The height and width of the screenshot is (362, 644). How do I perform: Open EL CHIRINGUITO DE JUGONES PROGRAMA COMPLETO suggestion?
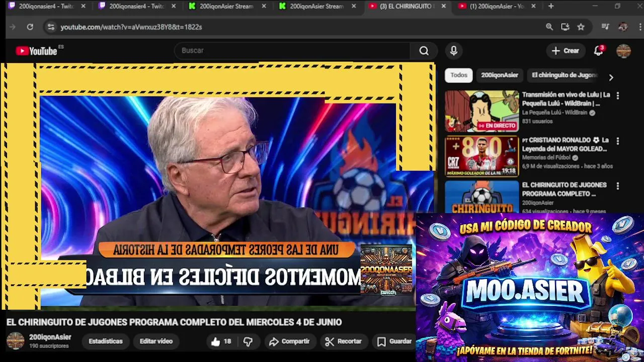pos(564,189)
